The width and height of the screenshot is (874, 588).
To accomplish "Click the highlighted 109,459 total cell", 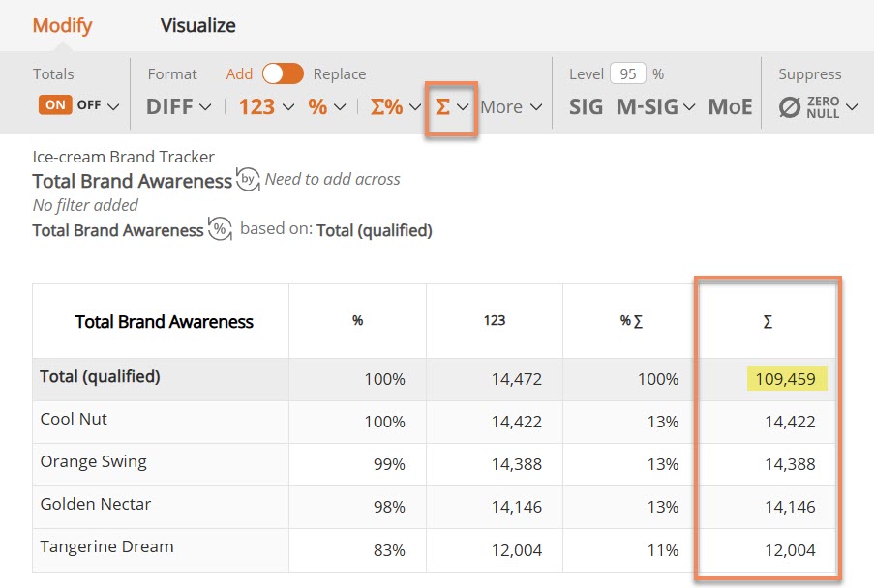I will click(787, 379).
